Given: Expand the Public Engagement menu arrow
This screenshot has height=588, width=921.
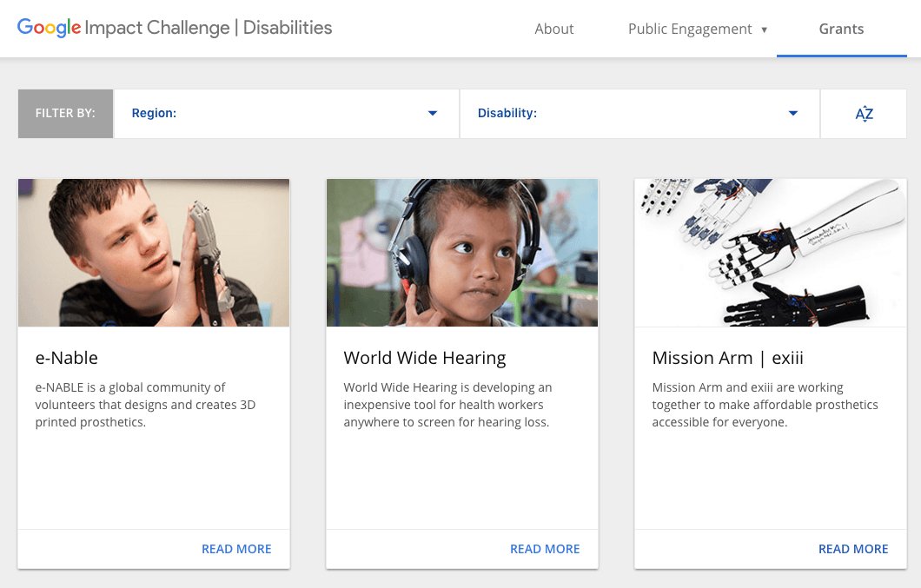Looking at the screenshot, I should [765, 30].
